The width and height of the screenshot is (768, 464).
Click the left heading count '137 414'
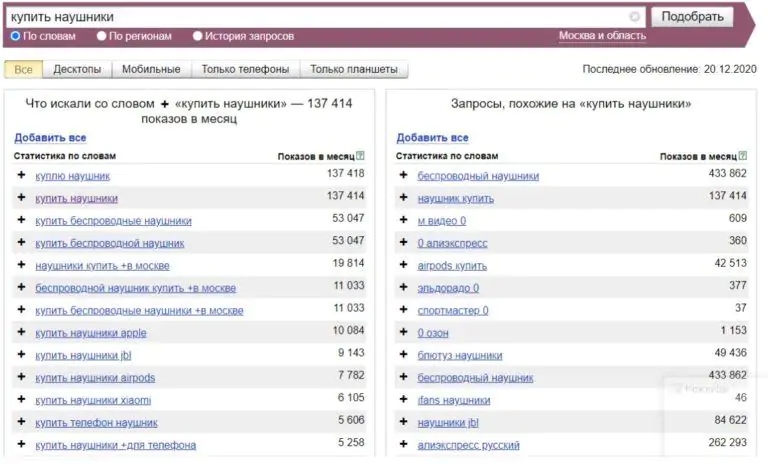[330, 103]
